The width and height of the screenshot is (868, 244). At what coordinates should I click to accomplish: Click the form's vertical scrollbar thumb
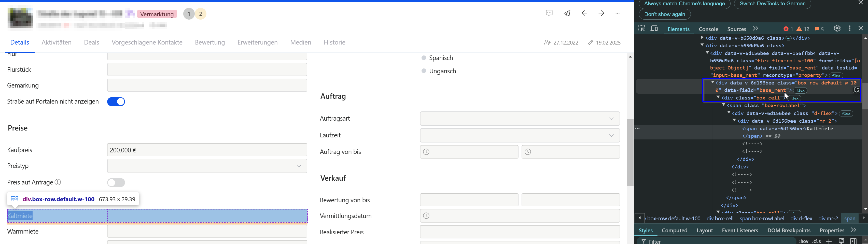point(630,152)
